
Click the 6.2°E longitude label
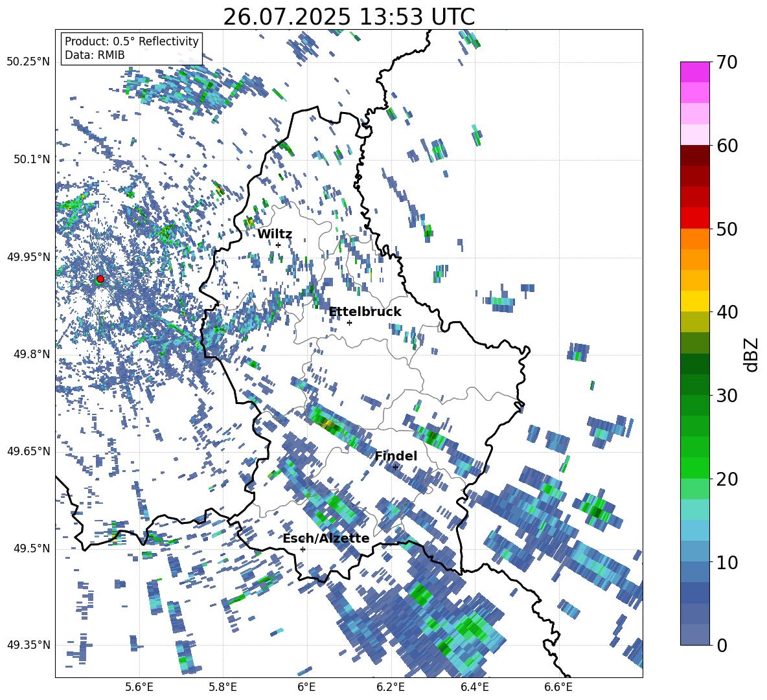tap(391, 687)
